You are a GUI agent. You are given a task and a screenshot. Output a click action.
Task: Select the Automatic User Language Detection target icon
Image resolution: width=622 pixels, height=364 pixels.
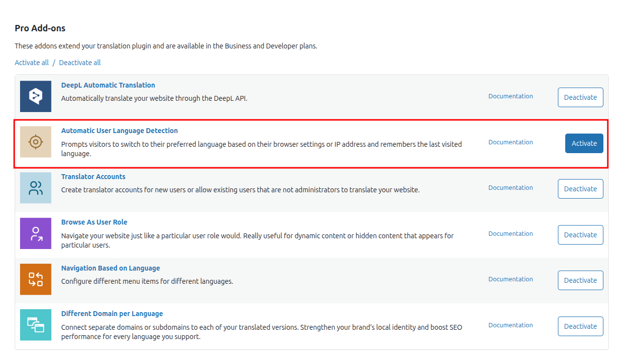click(35, 142)
